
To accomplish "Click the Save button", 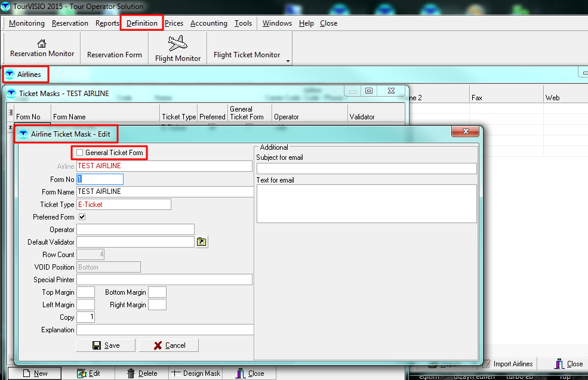I will [106, 345].
